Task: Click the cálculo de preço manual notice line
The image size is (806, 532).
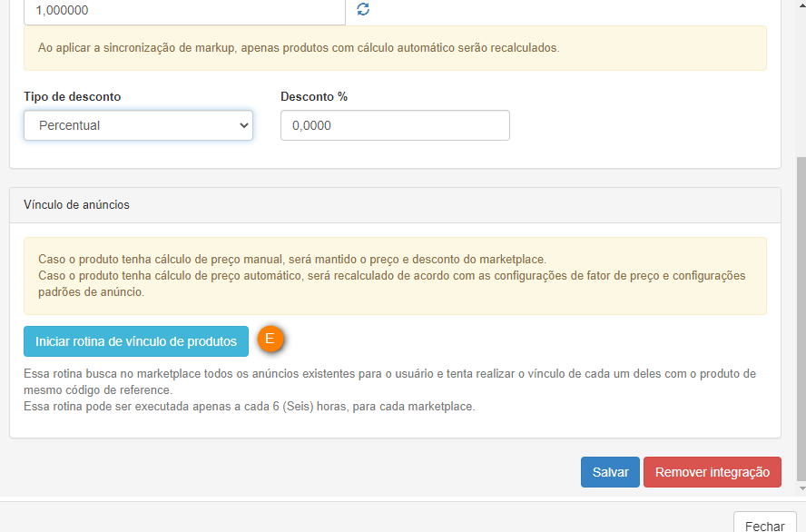Action: click(292, 259)
